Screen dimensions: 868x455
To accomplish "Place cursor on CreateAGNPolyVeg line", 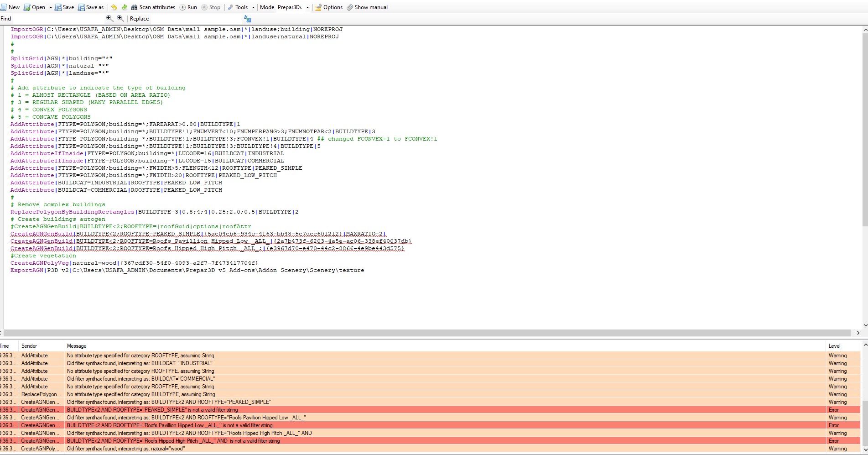I will point(135,263).
